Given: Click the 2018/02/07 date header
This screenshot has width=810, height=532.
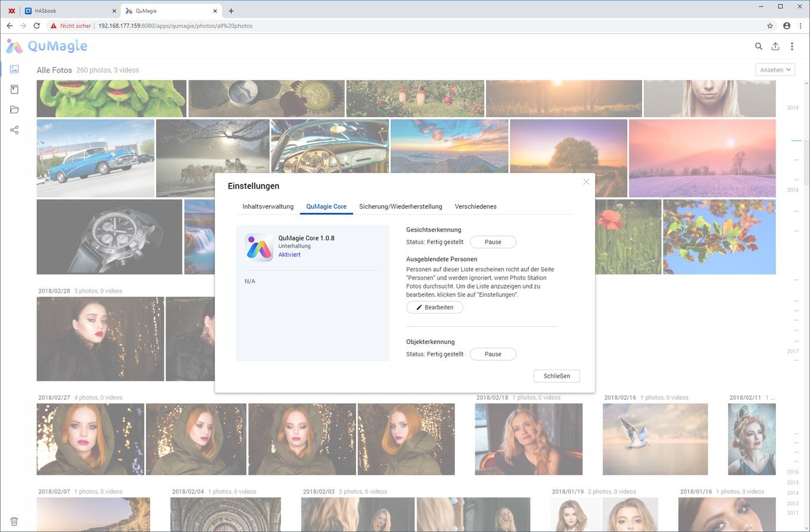Looking at the screenshot, I should click(x=54, y=492).
